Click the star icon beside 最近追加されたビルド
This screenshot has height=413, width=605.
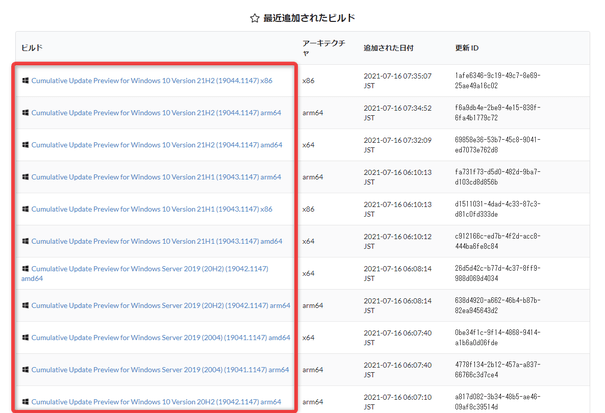[254, 18]
